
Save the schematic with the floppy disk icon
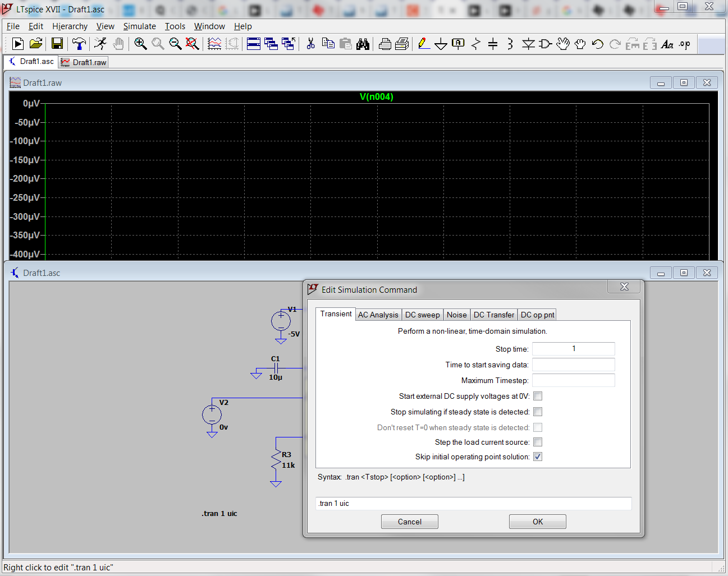pyautogui.click(x=57, y=44)
